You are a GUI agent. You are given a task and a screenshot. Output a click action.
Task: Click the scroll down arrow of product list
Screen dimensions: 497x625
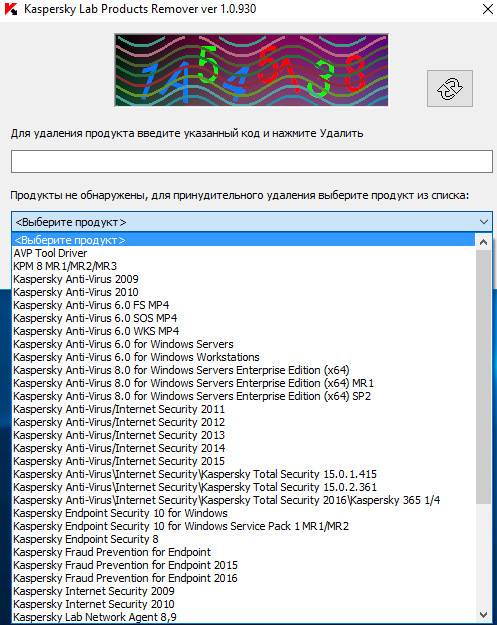483,614
